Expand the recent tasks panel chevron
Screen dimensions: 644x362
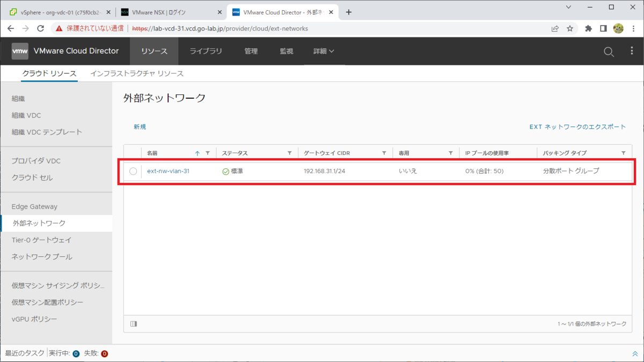pos(635,354)
